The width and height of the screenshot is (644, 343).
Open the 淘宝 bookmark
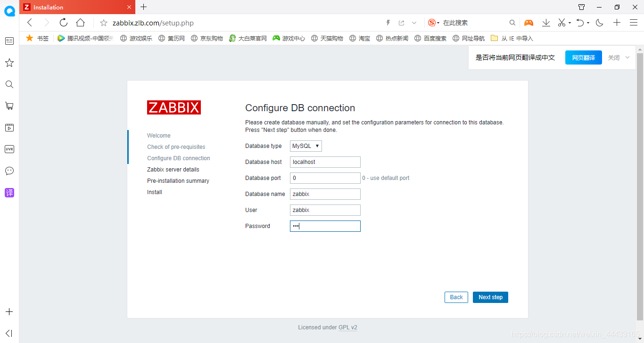pos(360,38)
